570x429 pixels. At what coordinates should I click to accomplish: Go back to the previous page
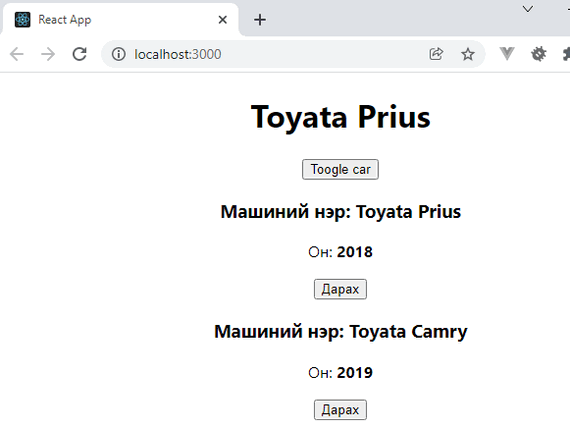(17, 55)
